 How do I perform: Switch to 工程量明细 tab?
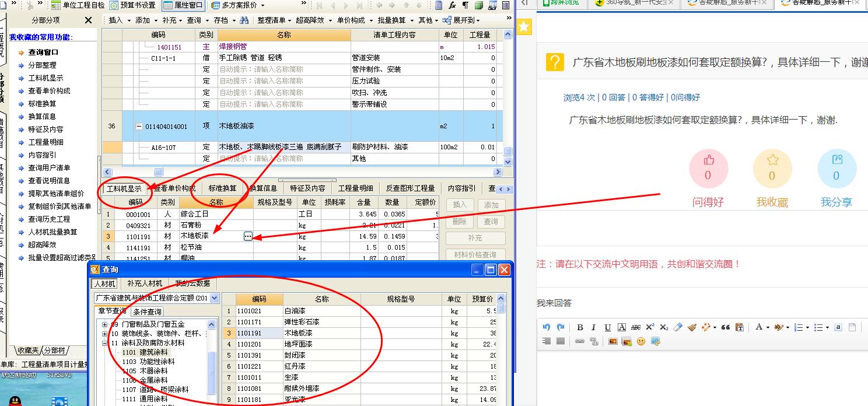tap(356, 188)
